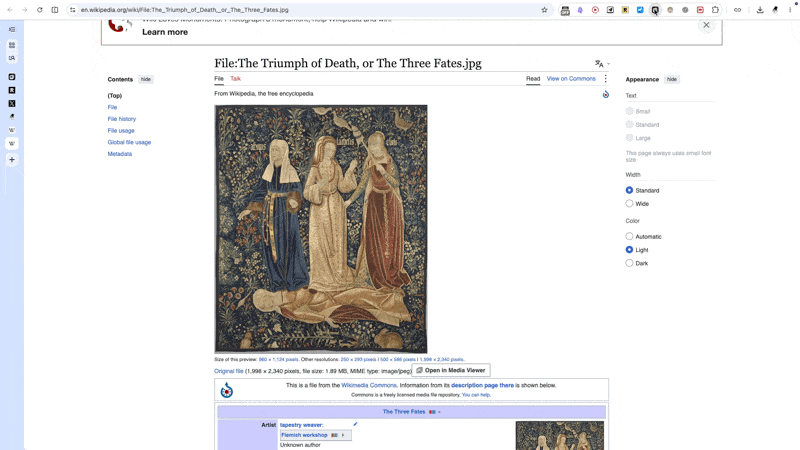
Task: Open the Wikimedia Commons link
Action: (369, 386)
